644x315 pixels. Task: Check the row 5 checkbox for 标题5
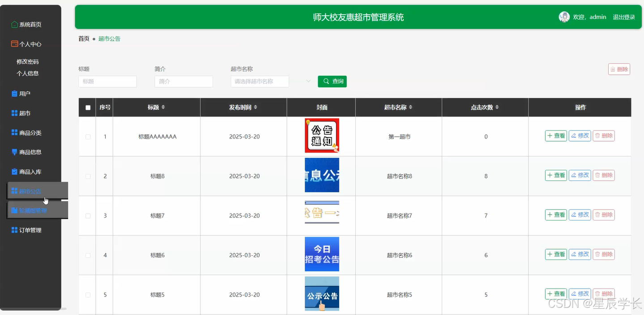(x=88, y=295)
